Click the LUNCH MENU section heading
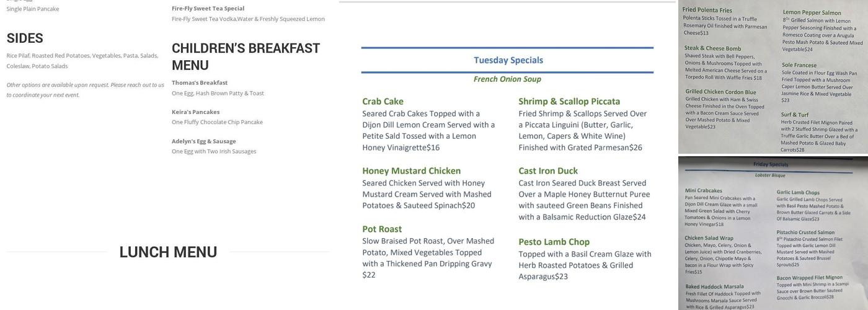 point(168,252)
